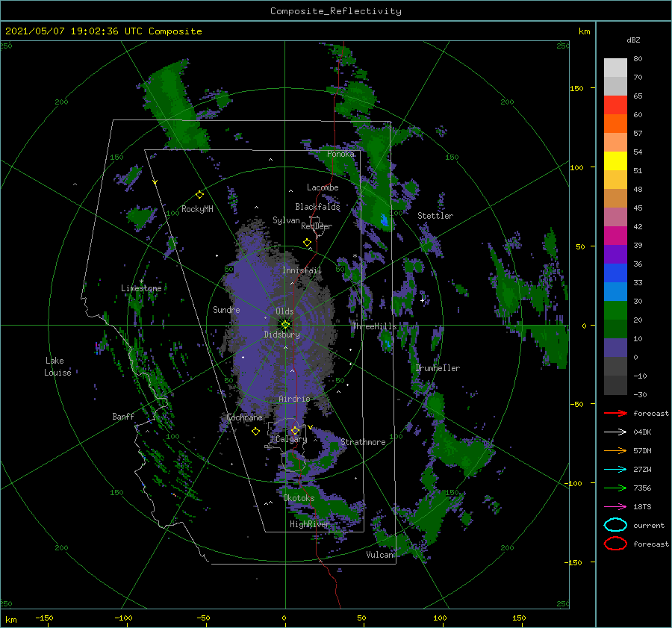Viewport: 672px width, 628px height.
Task: Click the Airdrie label
Action: (294, 399)
